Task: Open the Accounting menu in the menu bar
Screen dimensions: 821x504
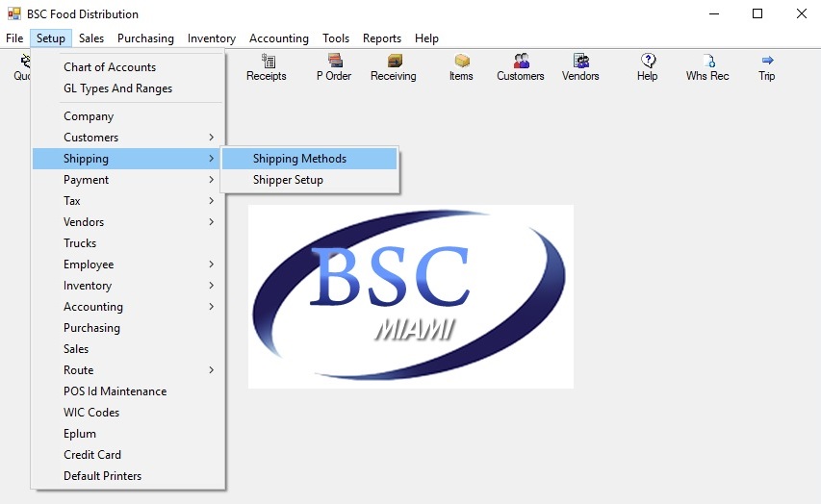Action: (x=279, y=38)
